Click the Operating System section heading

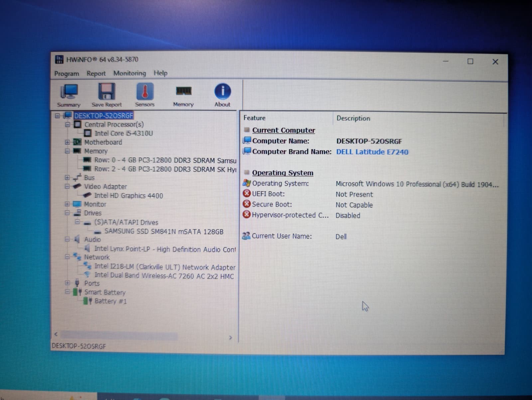(283, 173)
